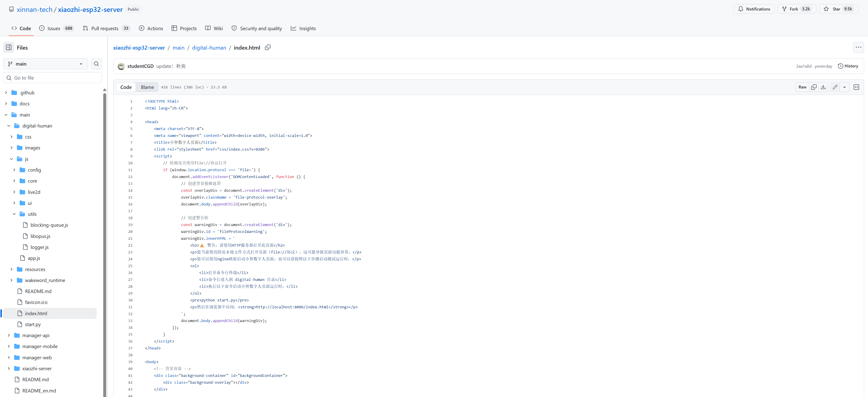Open favicon.ico in the file tree
The height and width of the screenshot is (397, 868).
[x=36, y=302]
